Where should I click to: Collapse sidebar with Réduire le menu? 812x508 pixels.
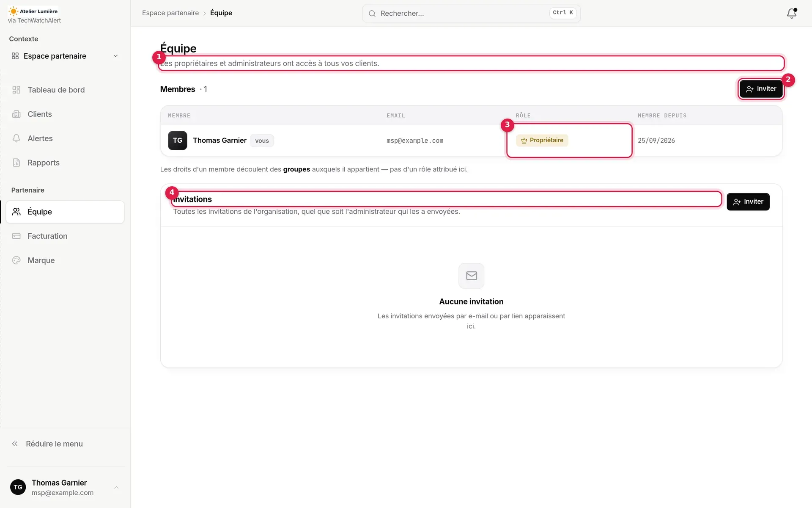(47, 444)
